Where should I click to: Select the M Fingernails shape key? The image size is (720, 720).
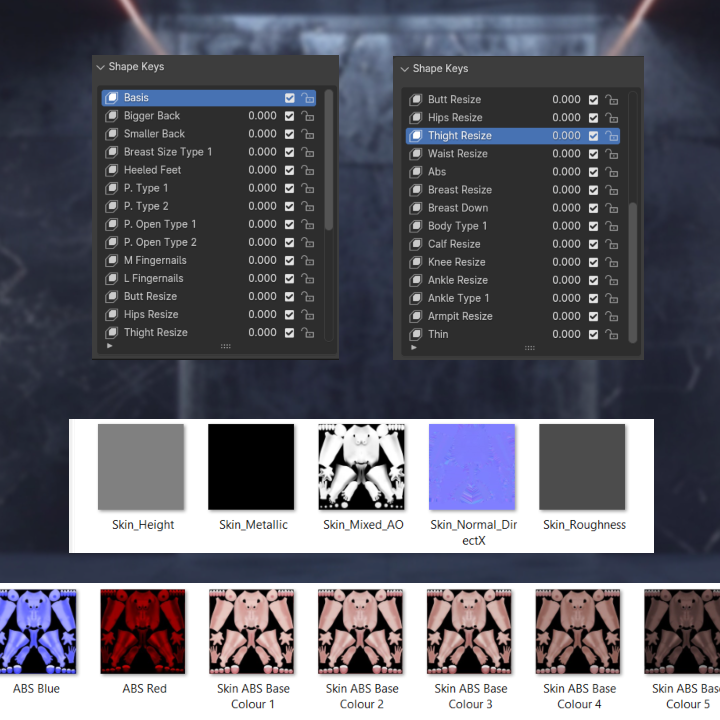[x=155, y=260]
